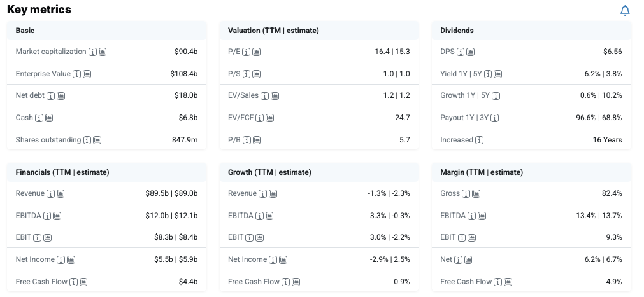Screen dimensions: 644x297
Task: Show info for Payout 1Y | 3Y
Action: [x=494, y=118]
